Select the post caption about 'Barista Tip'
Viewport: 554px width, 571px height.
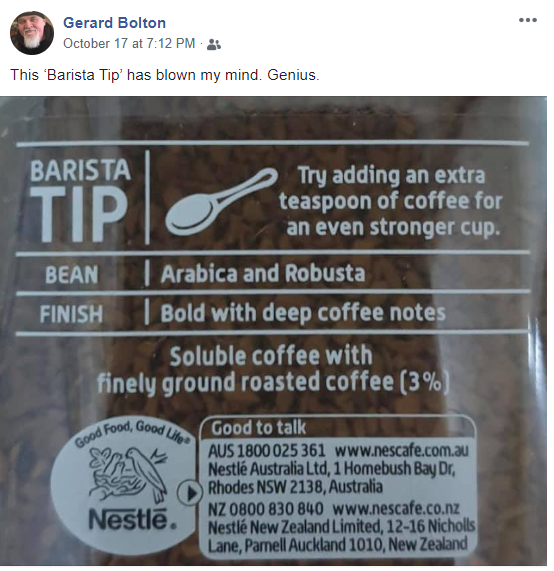(x=165, y=75)
